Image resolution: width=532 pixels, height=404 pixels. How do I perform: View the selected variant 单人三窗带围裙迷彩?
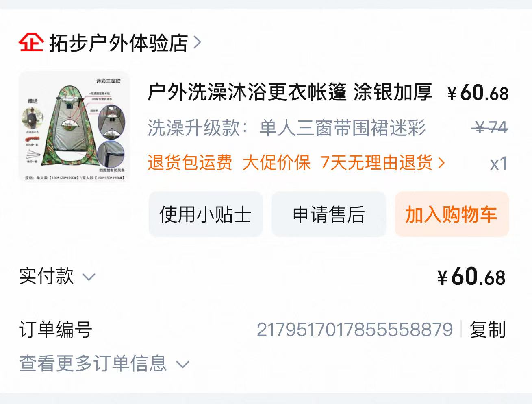point(343,128)
